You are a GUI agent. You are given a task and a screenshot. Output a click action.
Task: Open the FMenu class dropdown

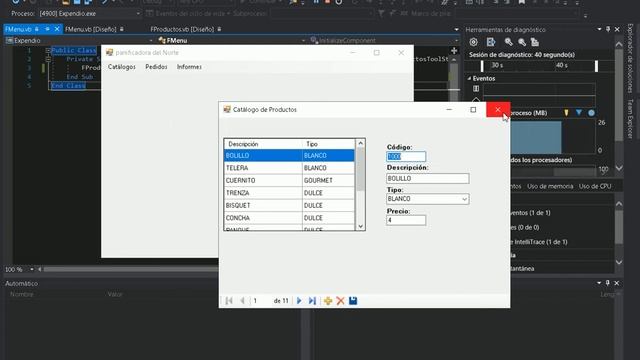pyautogui.click(x=303, y=40)
